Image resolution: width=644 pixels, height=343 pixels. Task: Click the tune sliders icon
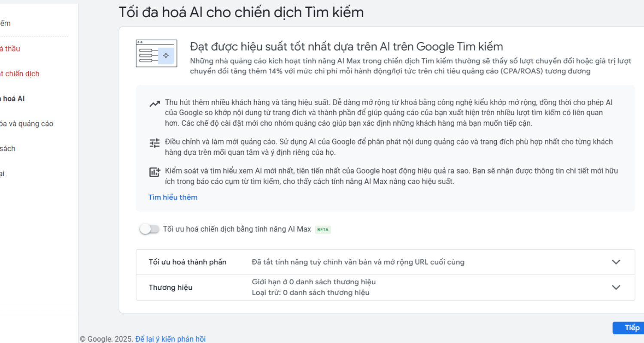(155, 143)
